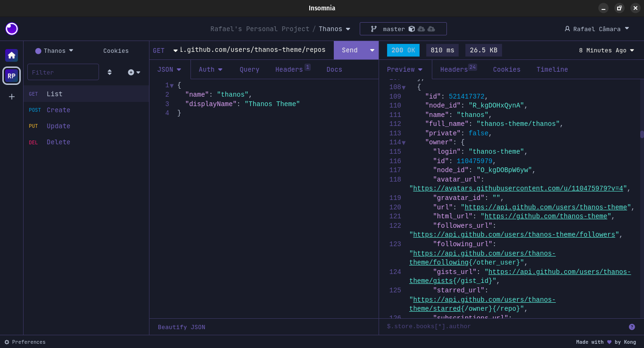Go to the Home dashboard icon
This screenshot has width=644, height=348.
pos(12,55)
